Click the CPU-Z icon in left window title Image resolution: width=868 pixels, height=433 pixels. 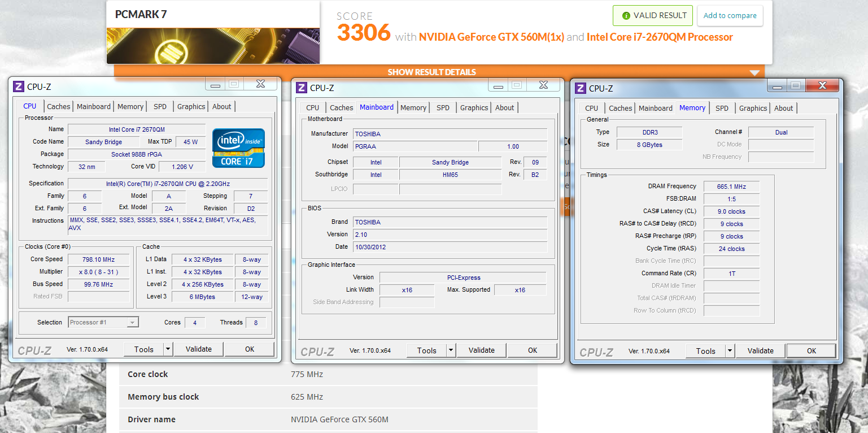pyautogui.click(x=19, y=86)
